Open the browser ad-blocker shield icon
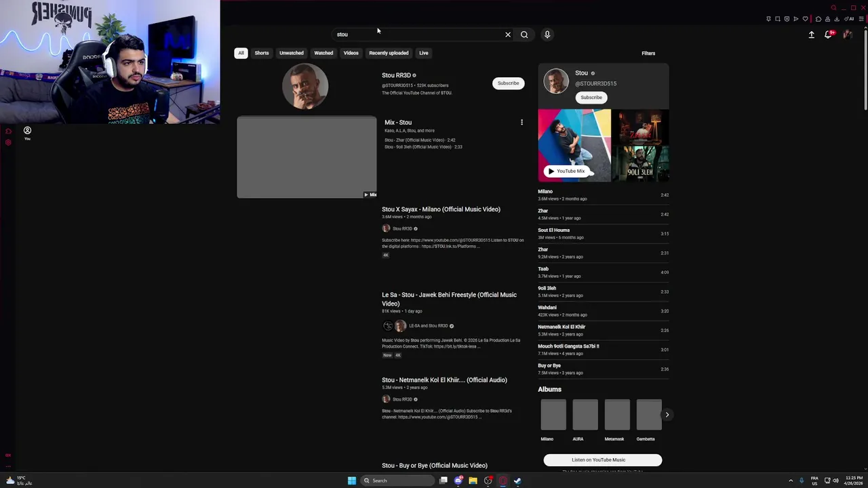868x488 pixels. 787,19
